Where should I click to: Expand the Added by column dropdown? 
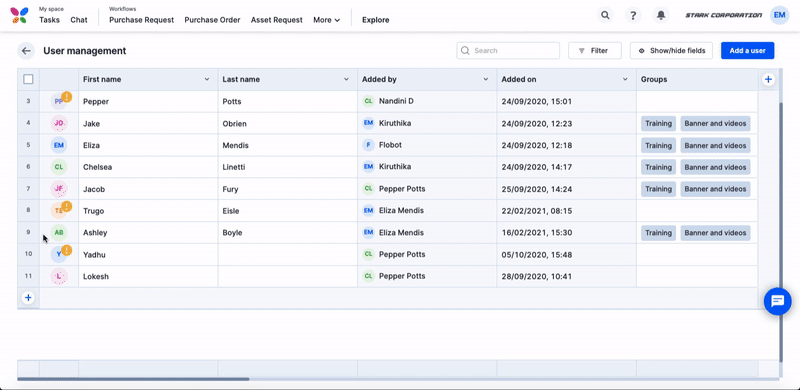tap(486, 80)
